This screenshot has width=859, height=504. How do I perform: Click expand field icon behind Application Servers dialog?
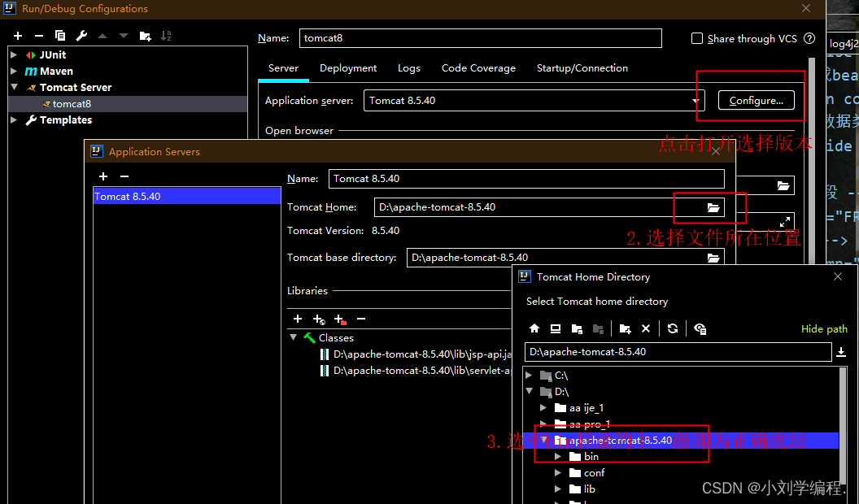pos(785,222)
